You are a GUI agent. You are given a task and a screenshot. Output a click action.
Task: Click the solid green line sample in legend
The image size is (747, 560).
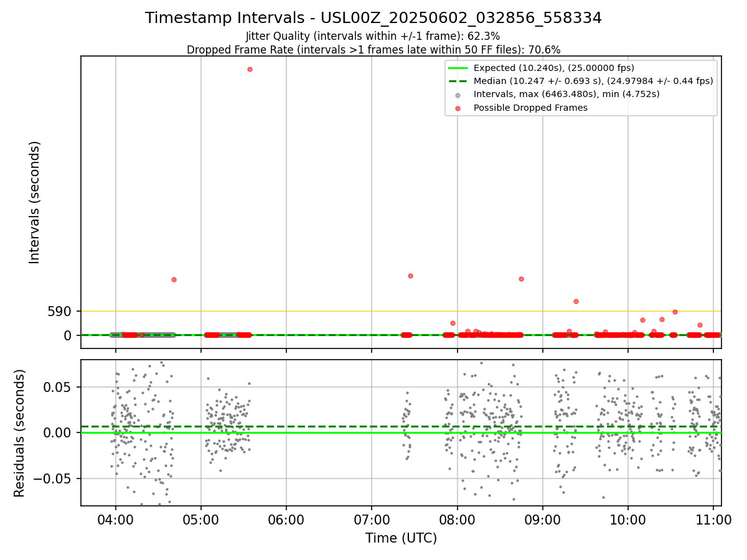pyautogui.click(x=458, y=68)
